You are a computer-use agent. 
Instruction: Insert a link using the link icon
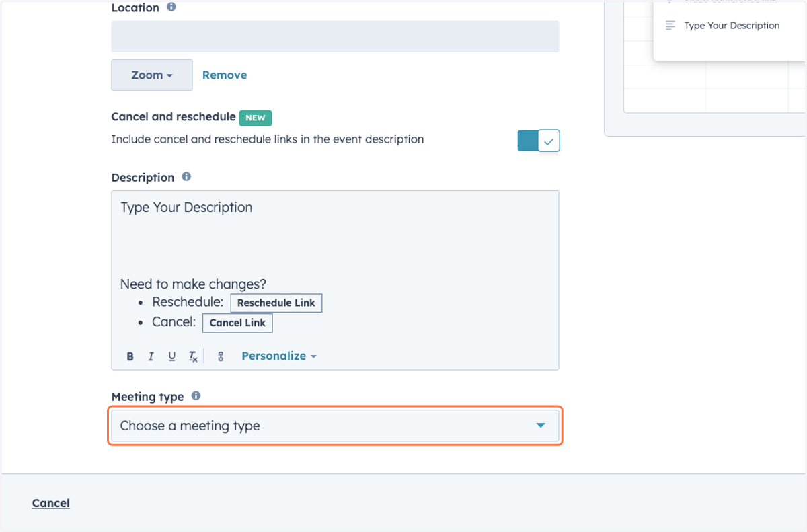221,356
